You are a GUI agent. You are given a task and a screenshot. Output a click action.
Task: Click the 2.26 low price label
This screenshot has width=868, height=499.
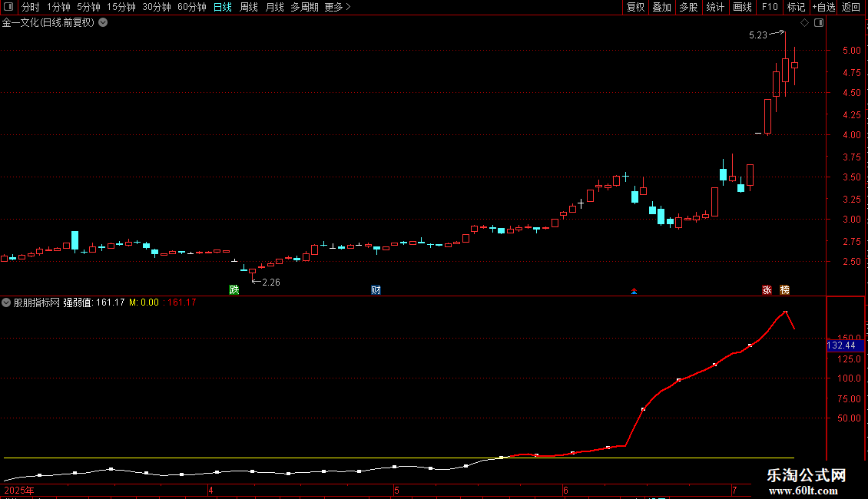tap(271, 283)
